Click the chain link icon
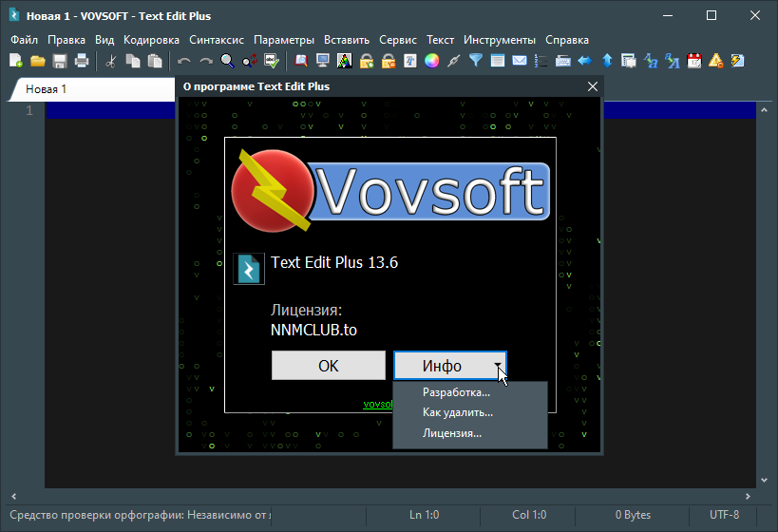Viewport: 778px width, 532px height. [453, 61]
